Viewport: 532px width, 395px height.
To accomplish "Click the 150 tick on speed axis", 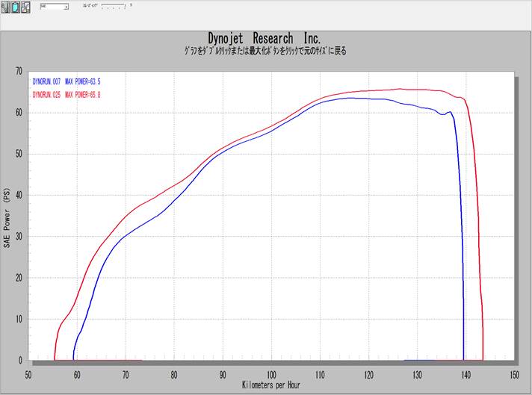I will click(514, 375).
